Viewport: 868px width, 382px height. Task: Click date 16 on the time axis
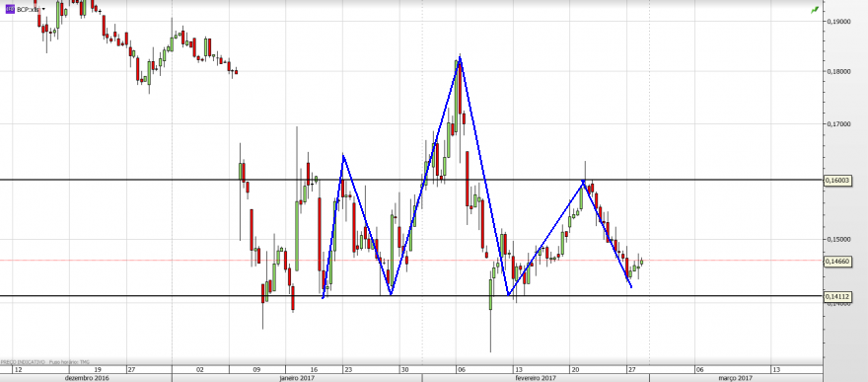[x=315, y=369]
